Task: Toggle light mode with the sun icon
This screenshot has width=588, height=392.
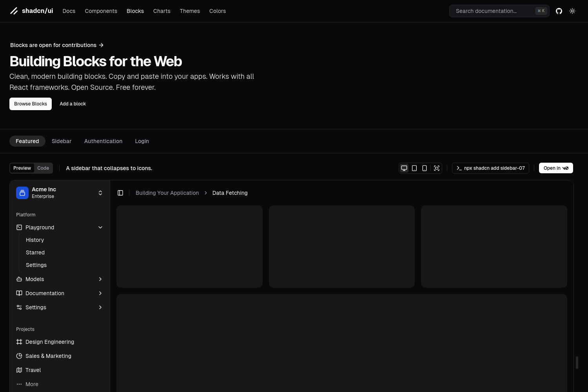Action: pyautogui.click(x=572, y=11)
